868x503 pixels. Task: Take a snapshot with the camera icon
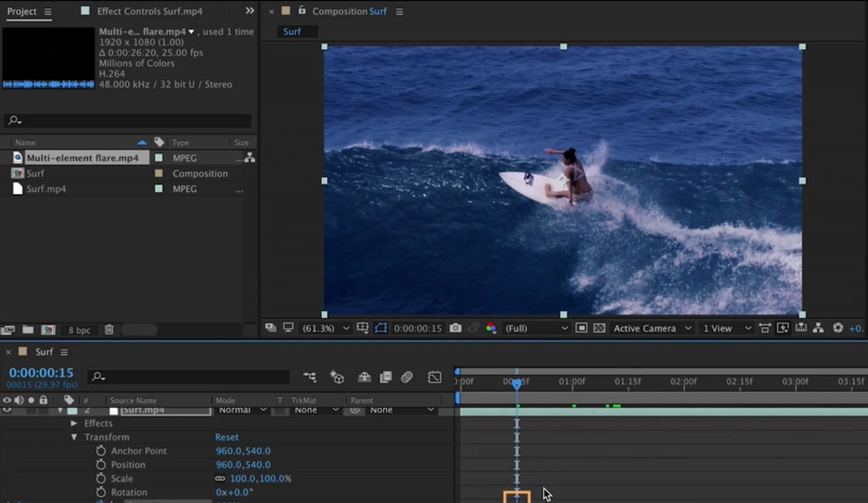pyautogui.click(x=455, y=328)
